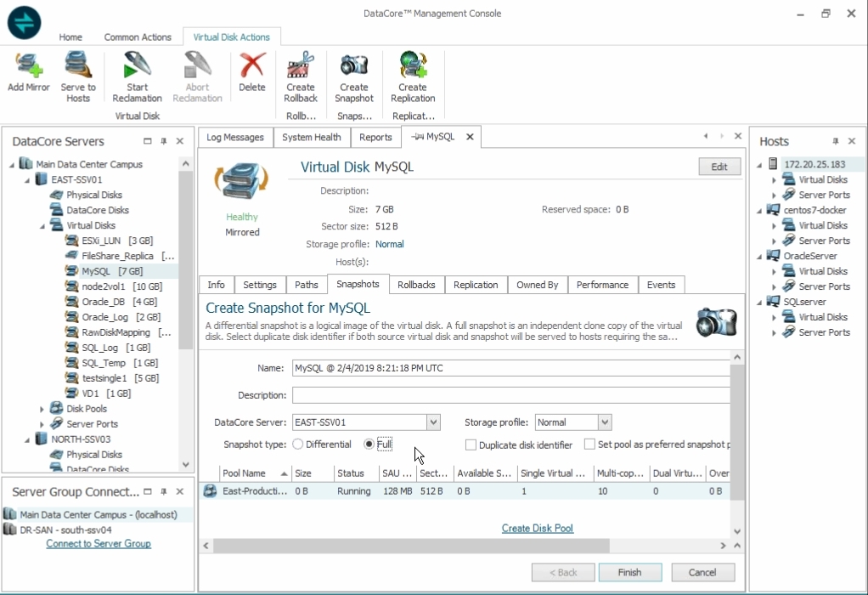Pin the Server Group Connections panel
Viewport: 868px width, 595px height.
tap(163, 491)
